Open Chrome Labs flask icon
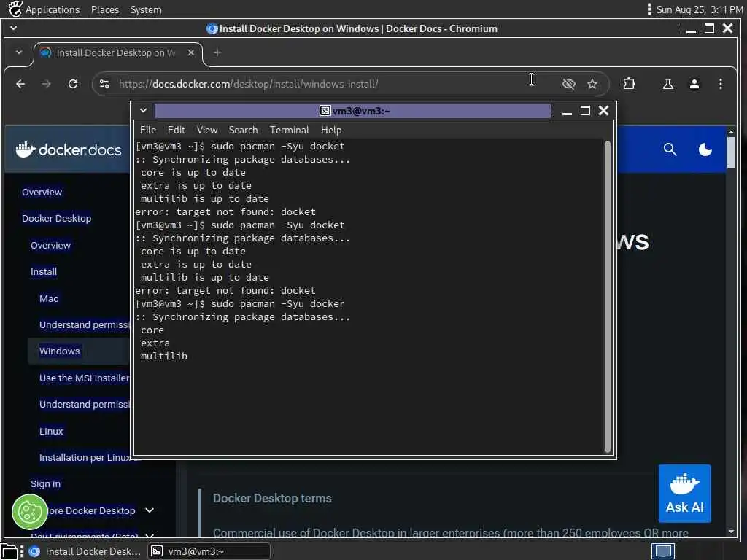The image size is (747, 560). coord(668,84)
